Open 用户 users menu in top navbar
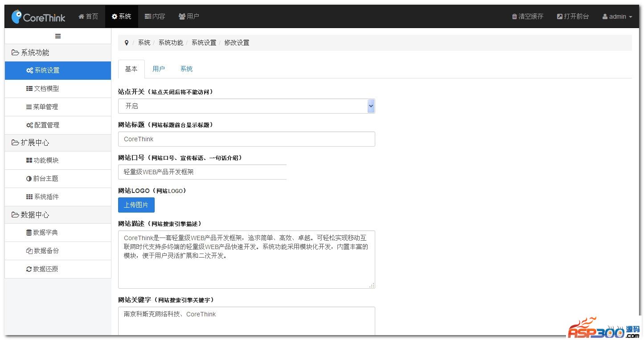 click(189, 16)
